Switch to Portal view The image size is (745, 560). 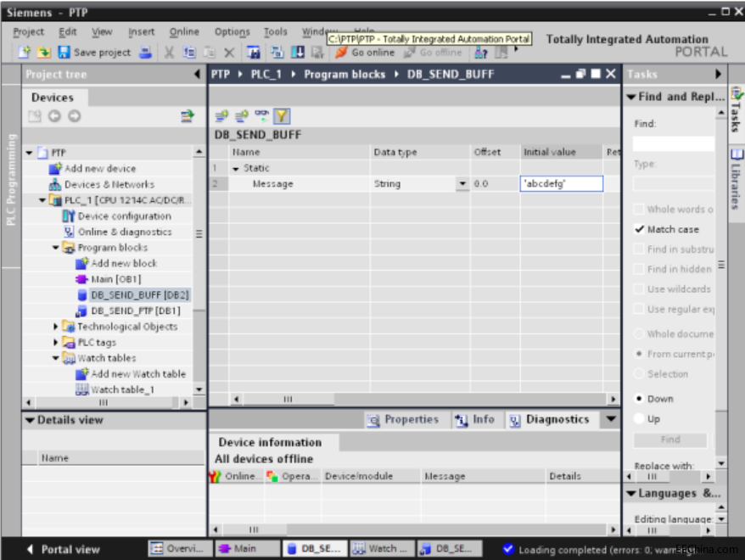coord(63,550)
